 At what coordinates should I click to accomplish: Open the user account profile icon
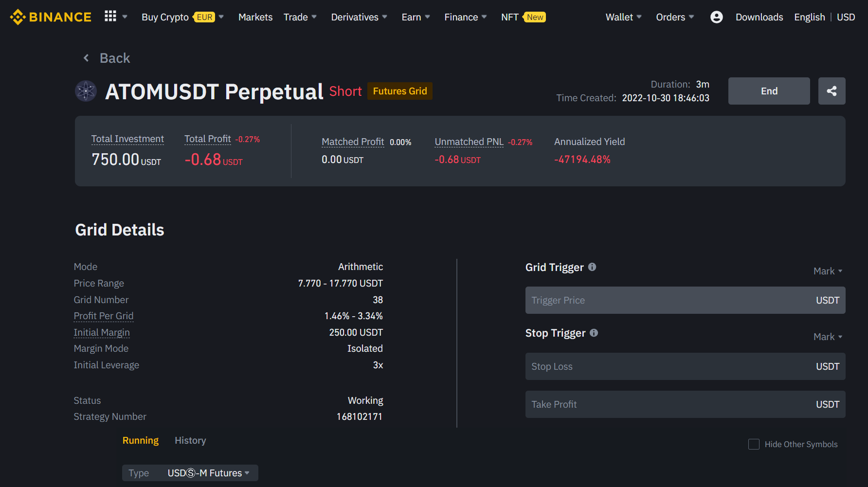click(x=716, y=17)
